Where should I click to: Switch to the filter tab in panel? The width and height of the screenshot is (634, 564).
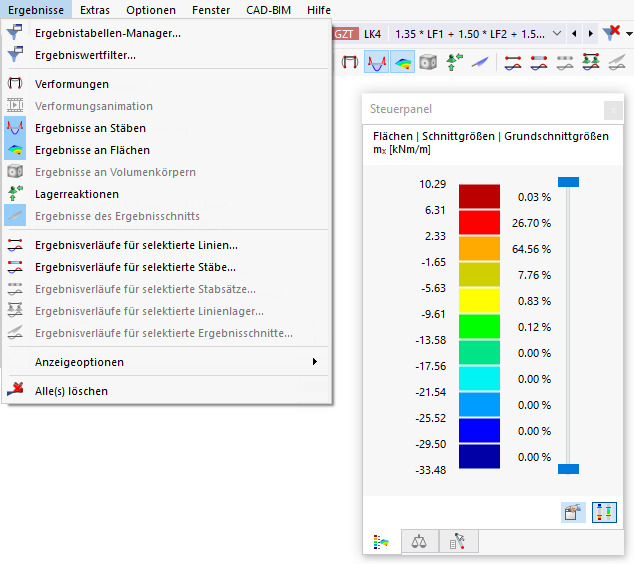[458, 541]
